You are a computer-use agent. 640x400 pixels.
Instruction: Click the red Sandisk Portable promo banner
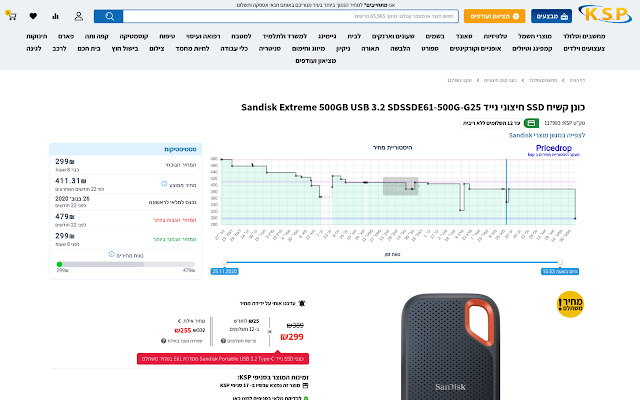[223, 359]
